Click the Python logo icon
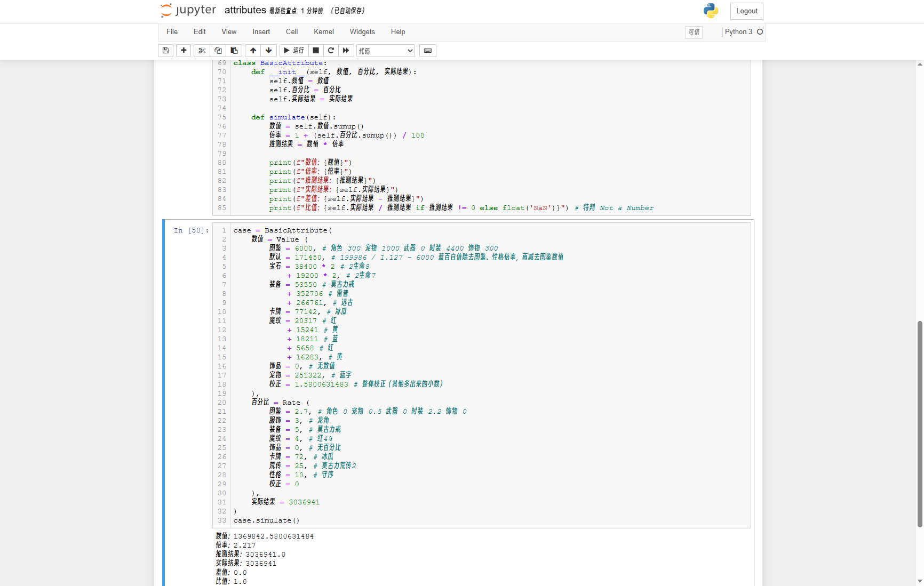Viewport: 924px width, 586px height. click(x=711, y=11)
